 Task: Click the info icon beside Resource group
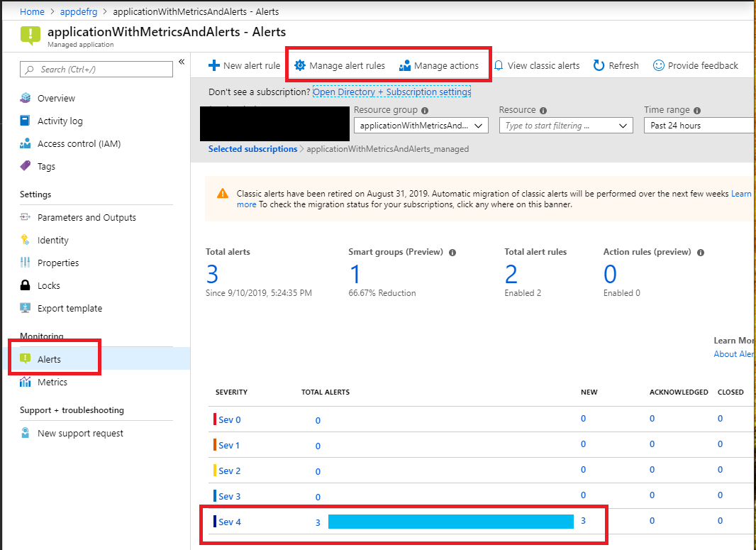click(425, 111)
